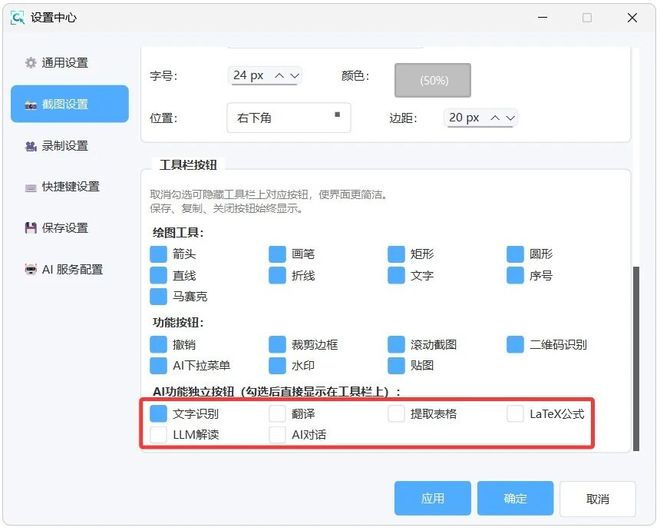Go to 快捷键设置

pos(70,187)
